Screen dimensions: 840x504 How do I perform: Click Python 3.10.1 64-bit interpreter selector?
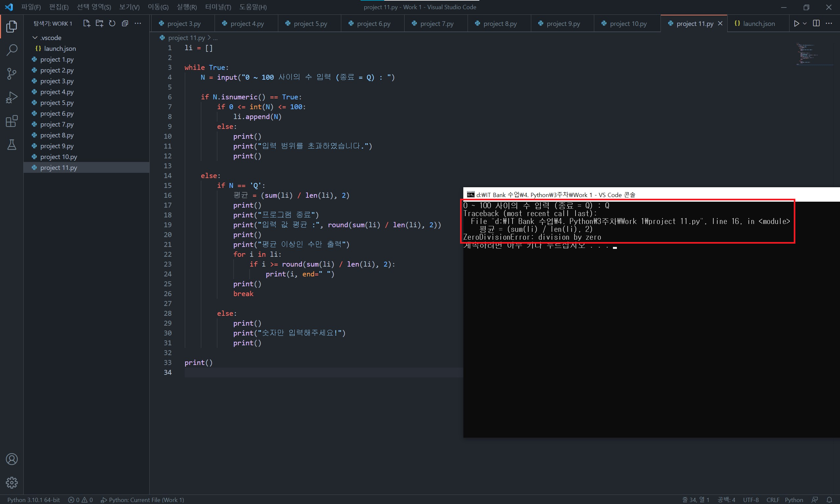click(x=33, y=500)
